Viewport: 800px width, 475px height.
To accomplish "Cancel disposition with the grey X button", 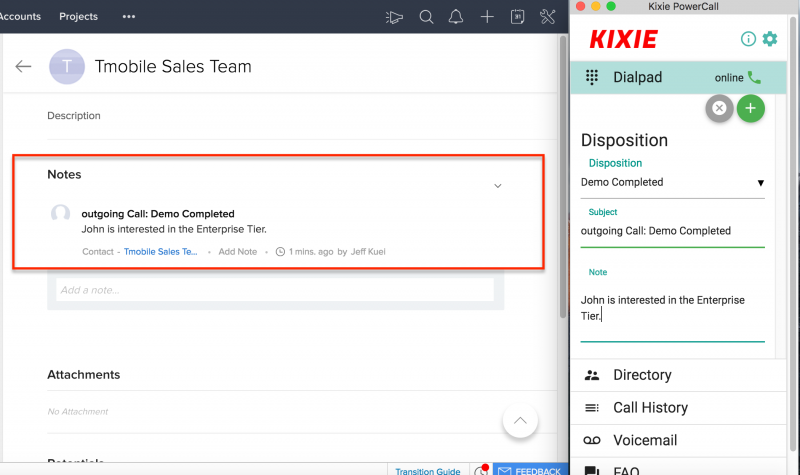I will (719, 108).
